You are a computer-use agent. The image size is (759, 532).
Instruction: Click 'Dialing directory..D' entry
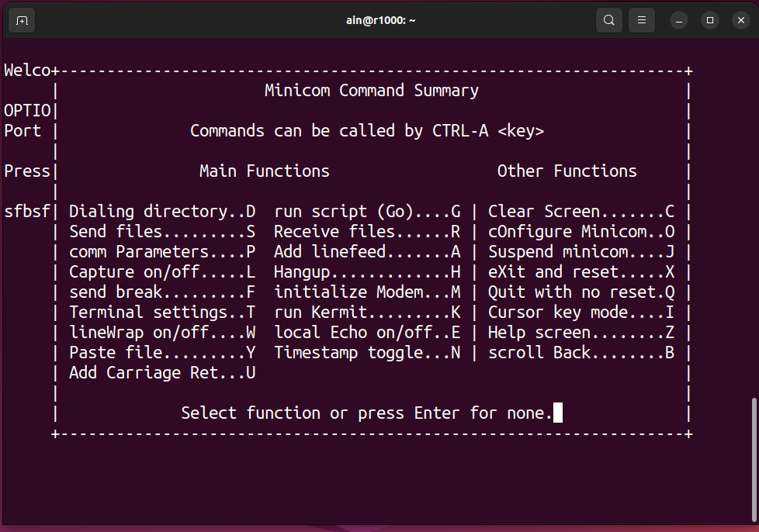point(162,212)
